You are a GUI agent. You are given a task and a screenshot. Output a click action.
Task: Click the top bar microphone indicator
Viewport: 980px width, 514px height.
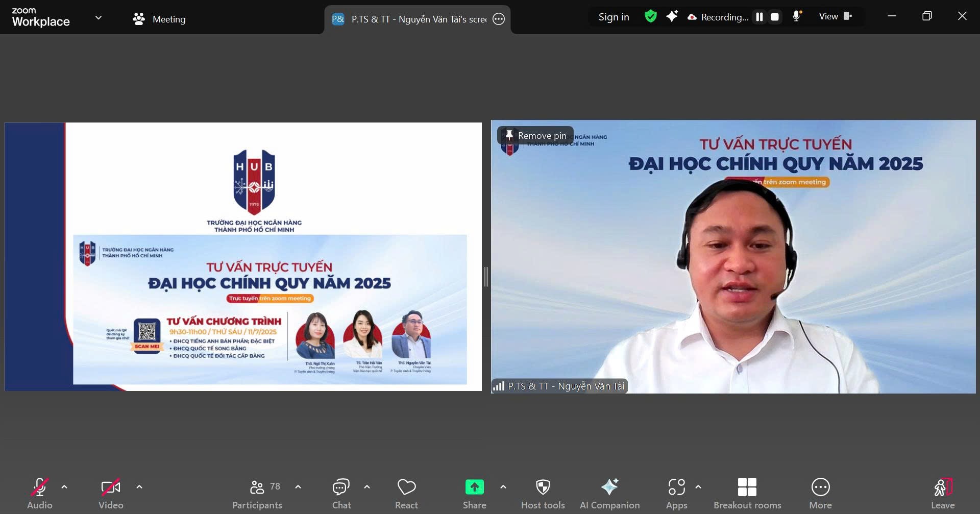pos(796,16)
